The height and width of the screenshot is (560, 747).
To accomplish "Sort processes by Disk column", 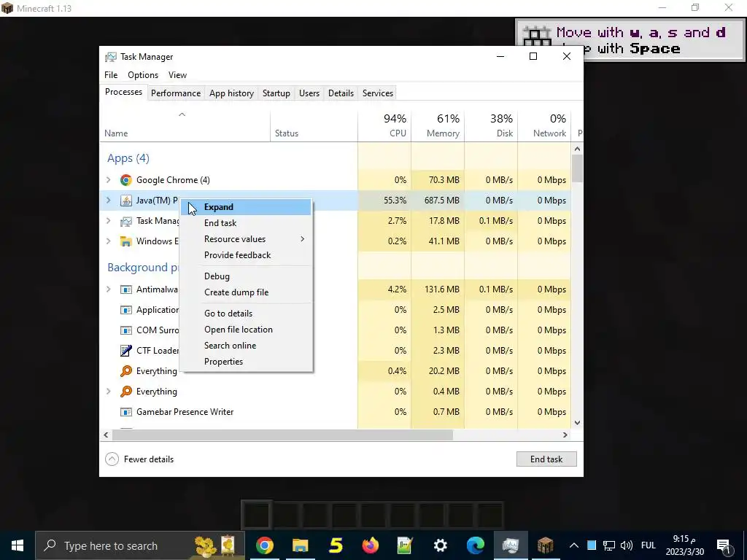I will [x=491, y=125].
